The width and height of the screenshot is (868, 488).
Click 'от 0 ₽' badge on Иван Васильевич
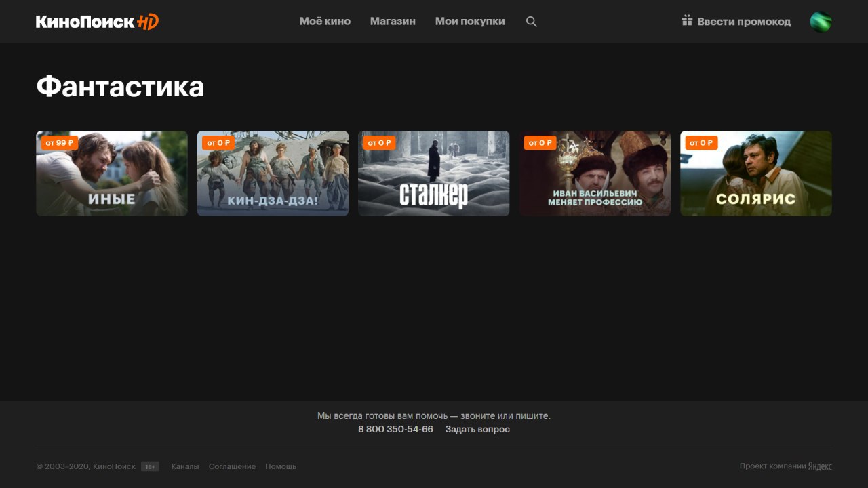(x=540, y=143)
